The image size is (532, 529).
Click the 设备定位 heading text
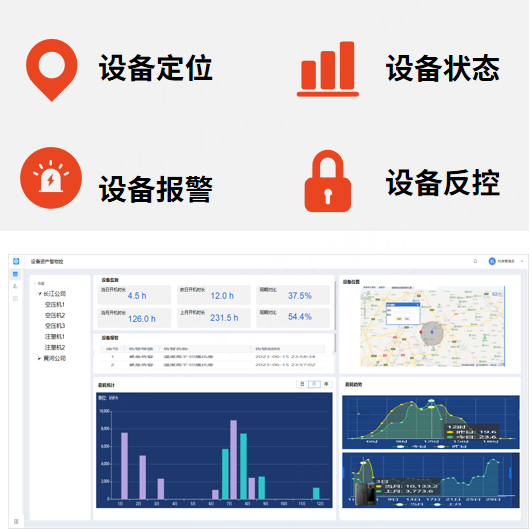point(155,68)
